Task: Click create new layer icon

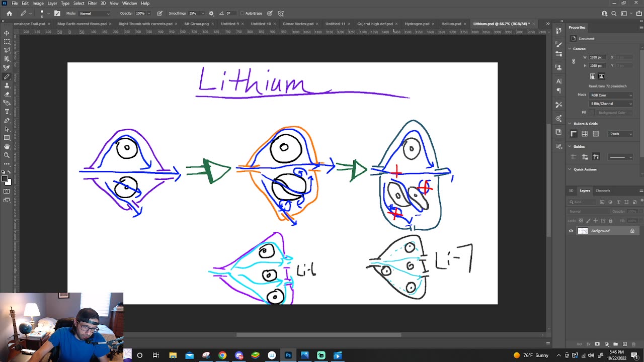Action: pyautogui.click(x=625, y=344)
